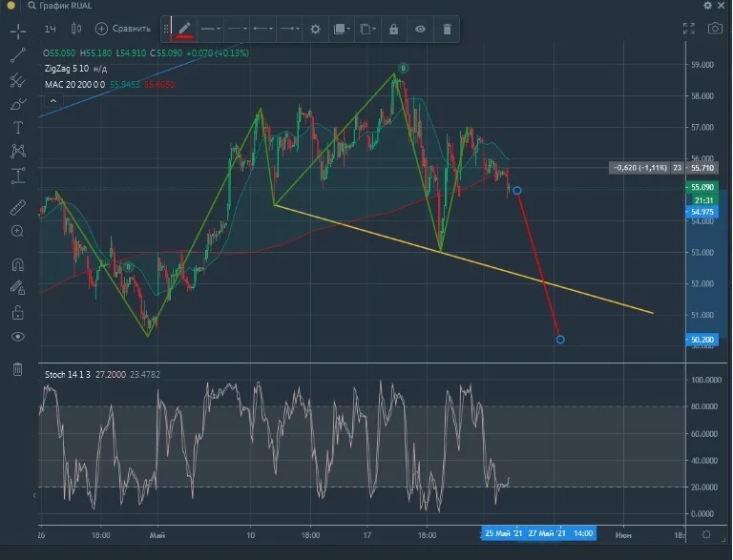Open the pitchfork and Gann tools
This screenshot has height=560, width=733.
click(18, 79)
